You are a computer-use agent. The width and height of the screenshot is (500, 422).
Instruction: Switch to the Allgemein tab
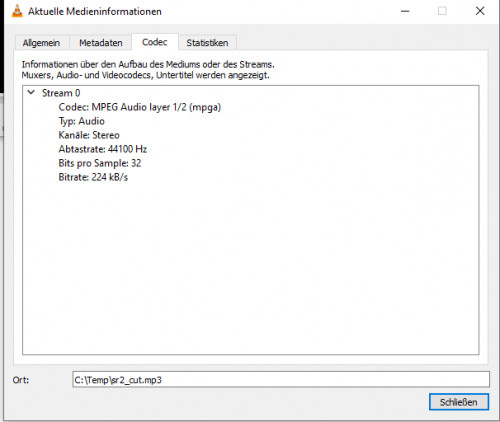click(x=41, y=43)
